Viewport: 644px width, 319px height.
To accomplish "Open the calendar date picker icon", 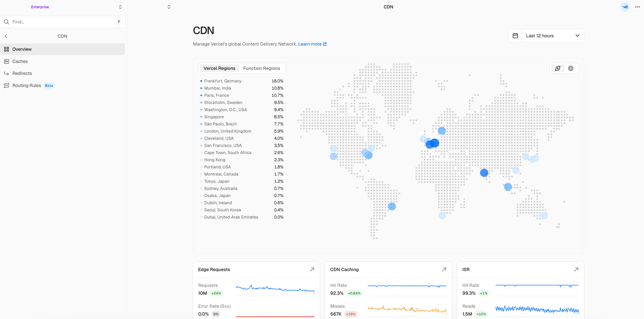I will [515, 36].
